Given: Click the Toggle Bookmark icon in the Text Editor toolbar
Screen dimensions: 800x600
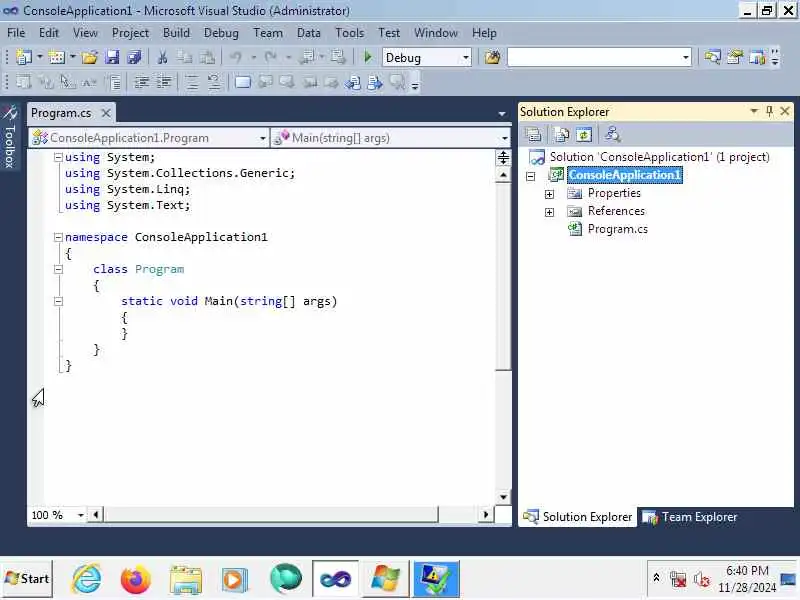Looking at the screenshot, I should click(243, 82).
